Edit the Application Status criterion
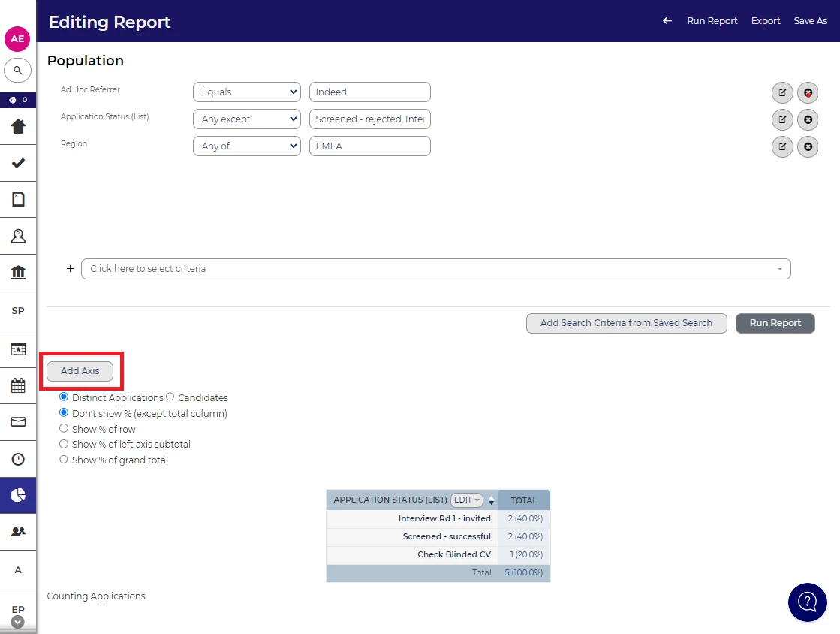840x634 pixels. (782, 119)
